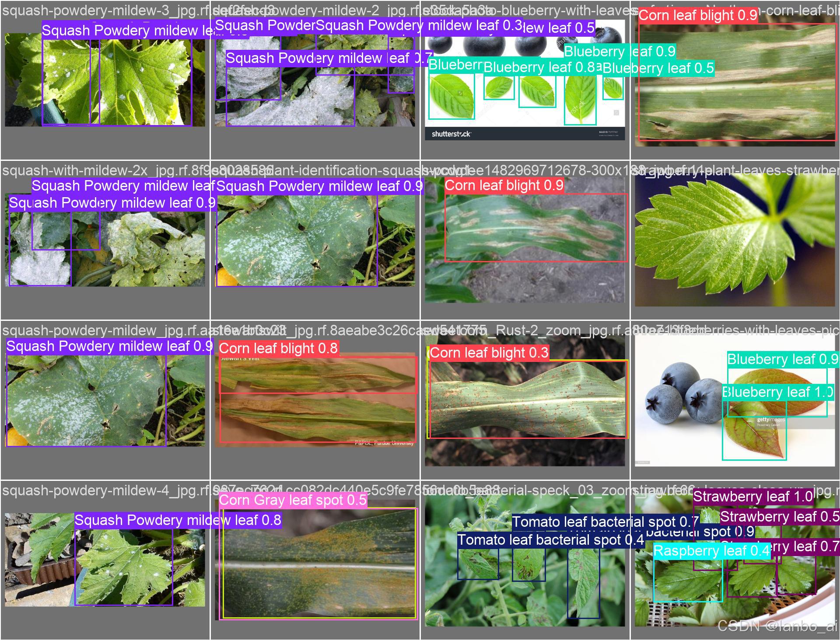Image resolution: width=840 pixels, height=640 pixels.
Task: Click the 'Corn leaf blight 0.8' label
Action: (278, 348)
